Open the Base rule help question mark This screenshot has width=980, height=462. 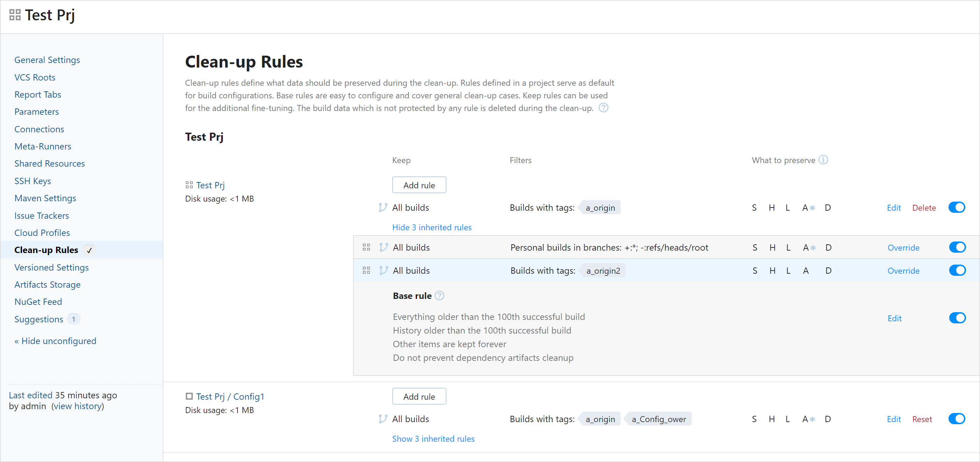[439, 295]
